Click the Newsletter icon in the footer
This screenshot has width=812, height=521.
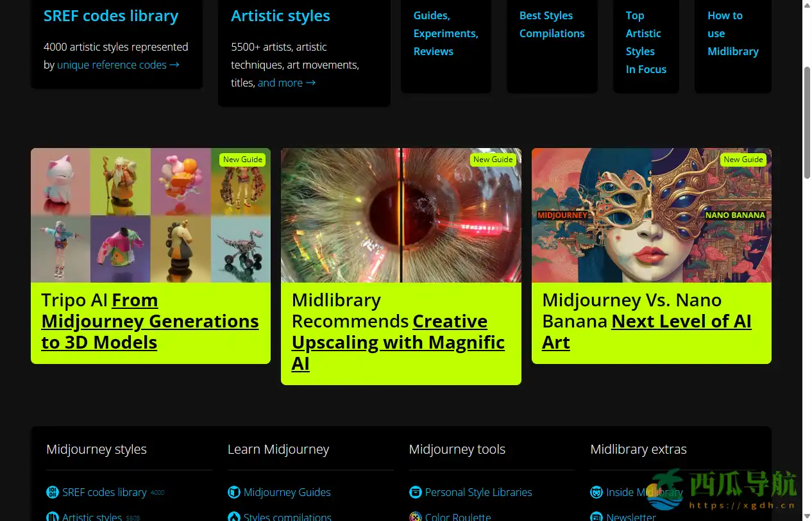[x=596, y=517]
